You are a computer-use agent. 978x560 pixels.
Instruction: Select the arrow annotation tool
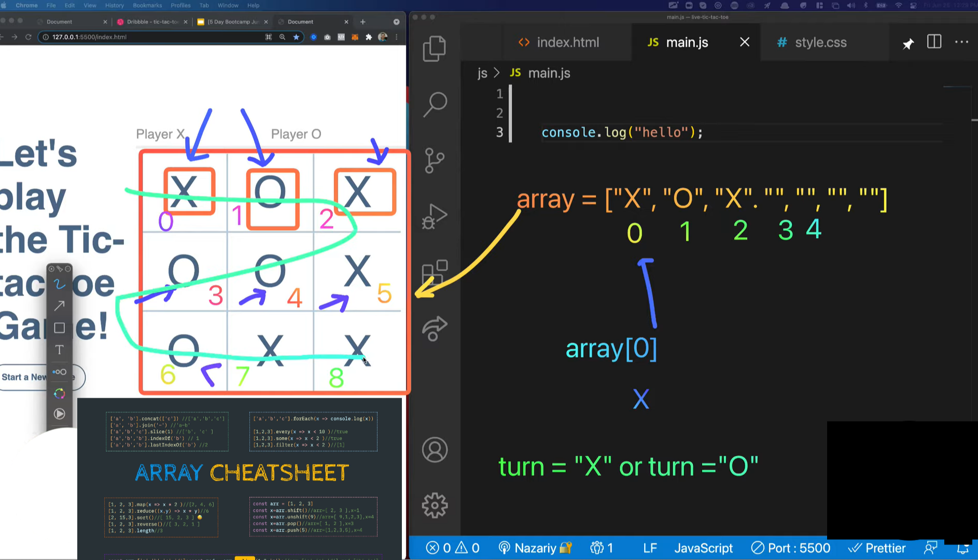[x=59, y=305]
